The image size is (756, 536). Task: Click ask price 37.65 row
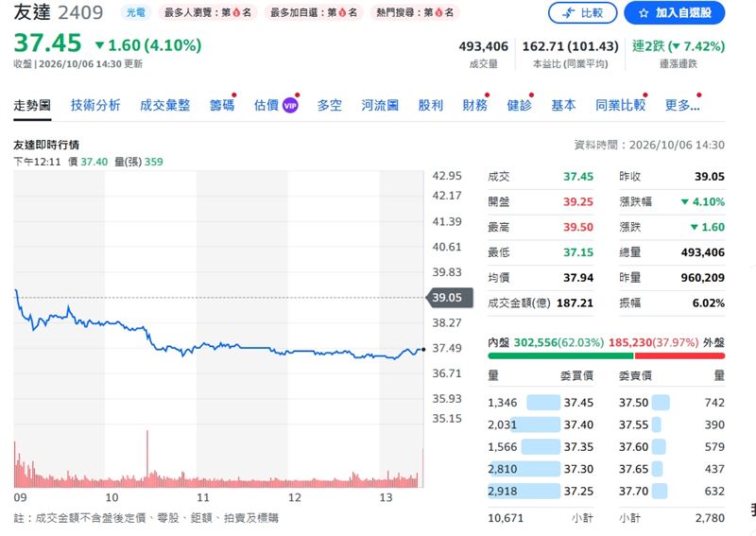[672, 469]
